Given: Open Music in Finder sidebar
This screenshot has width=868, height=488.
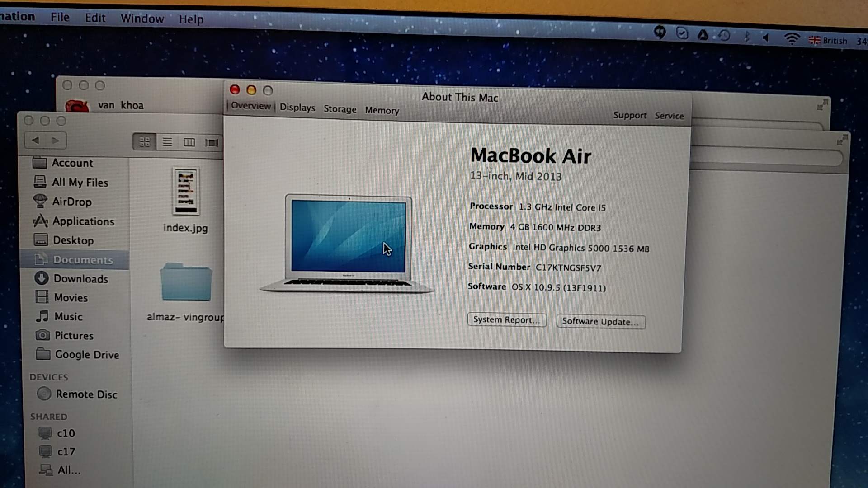Looking at the screenshot, I should 59,316.
